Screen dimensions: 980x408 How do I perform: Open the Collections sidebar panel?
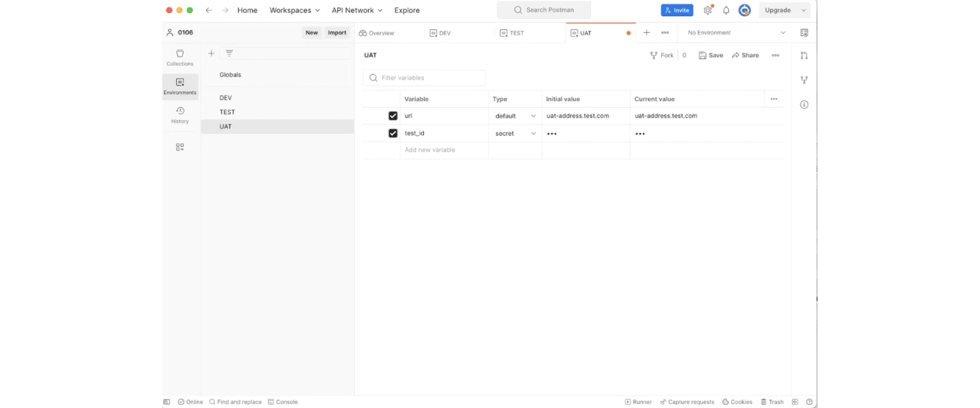pyautogui.click(x=180, y=57)
